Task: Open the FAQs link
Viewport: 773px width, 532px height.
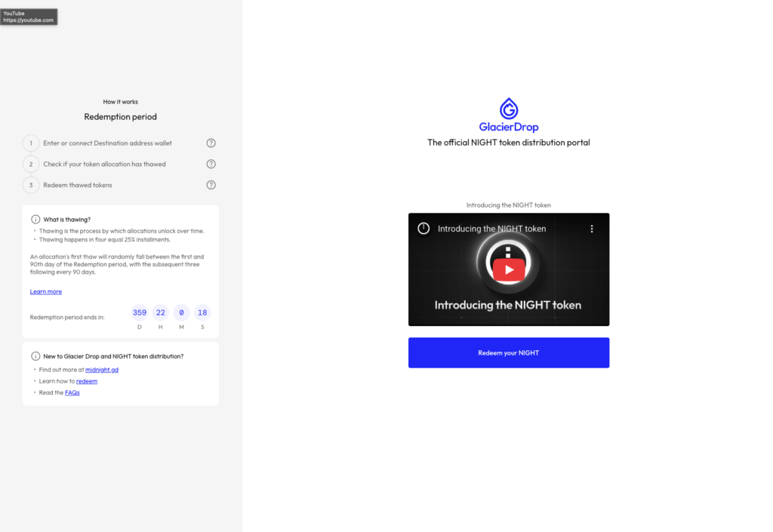Action: (x=72, y=392)
